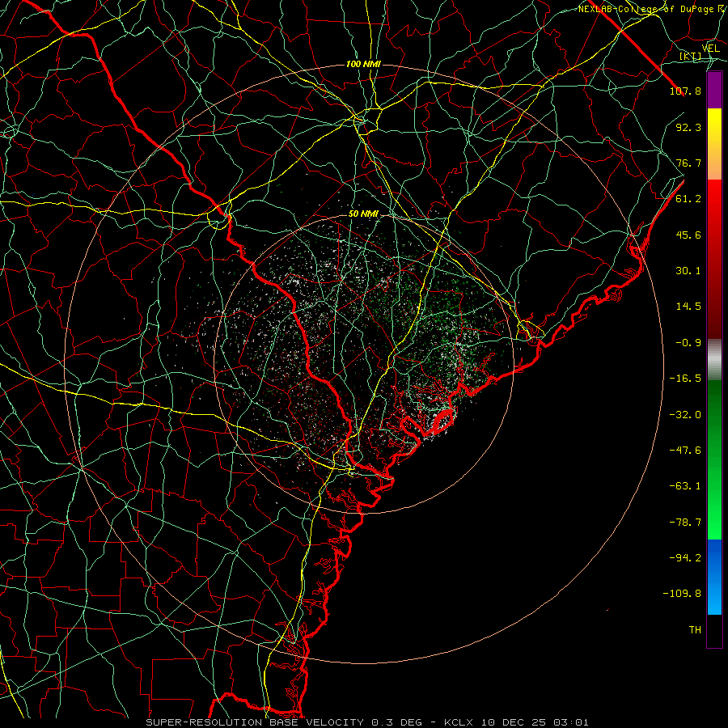The width and height of the screenshot is (728, 728).
Task: Select the 76.7 velocity scale value
Action: click(x=688, y=163)
